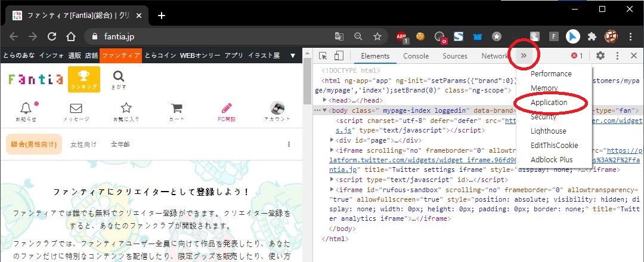
Task: Open Chrome's three-dot main menu
Action: click(x=631, y=36)
